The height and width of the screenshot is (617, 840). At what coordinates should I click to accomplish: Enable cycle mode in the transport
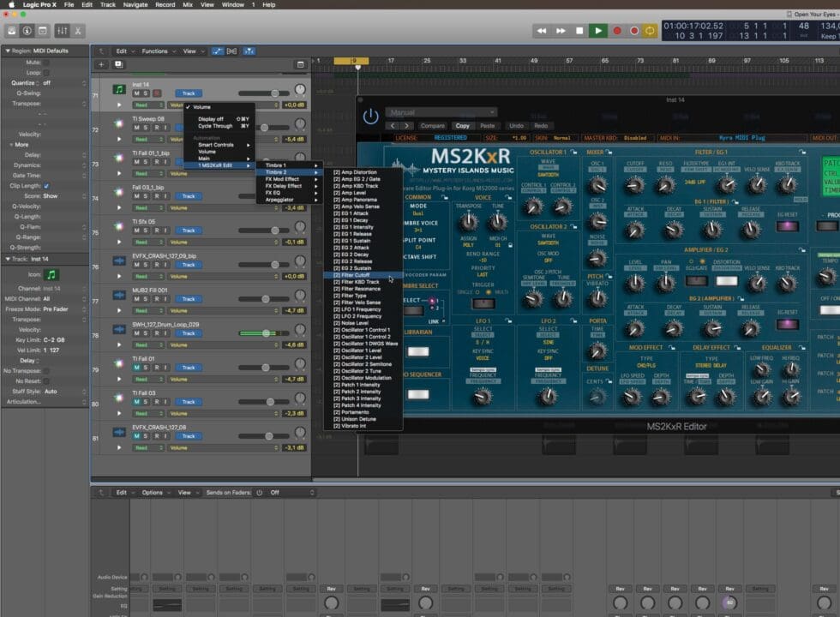[x=651, y=31]
